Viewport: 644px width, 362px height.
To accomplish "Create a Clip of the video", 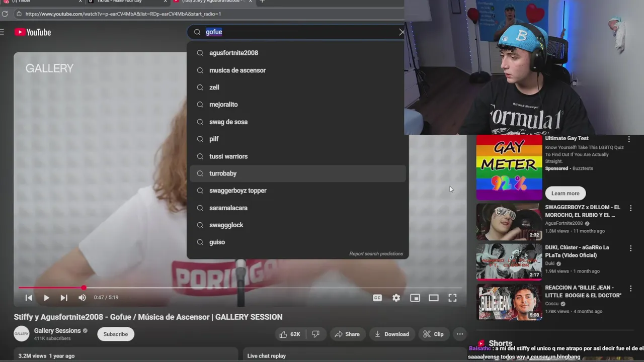I will pyautogui.click(x=433, y=334).
